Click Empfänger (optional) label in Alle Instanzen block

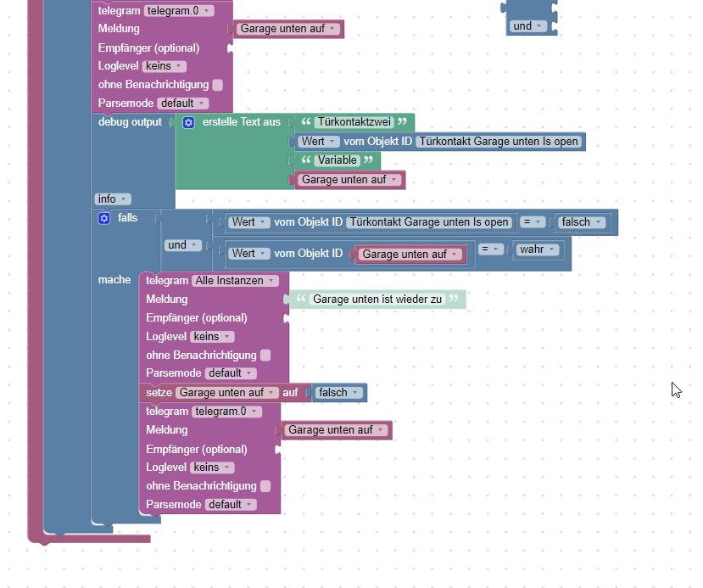[197, 318]
